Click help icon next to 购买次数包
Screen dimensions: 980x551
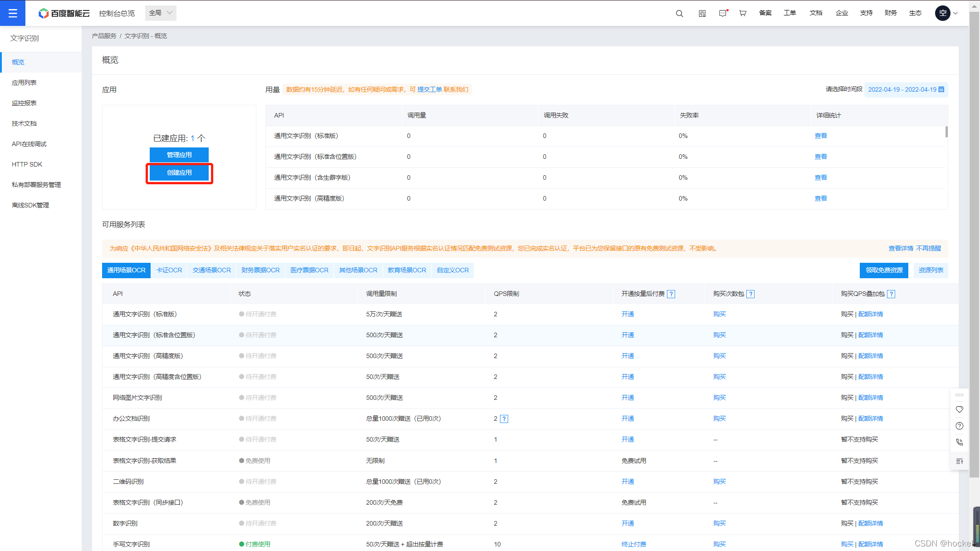(750, 294)
